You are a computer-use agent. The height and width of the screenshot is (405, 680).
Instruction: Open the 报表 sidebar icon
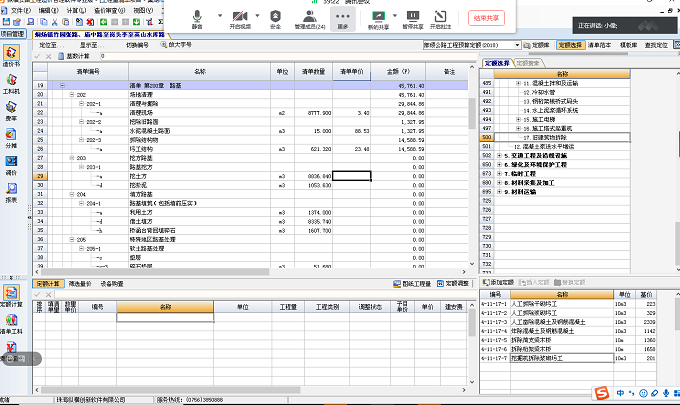(x=11, y=193)
